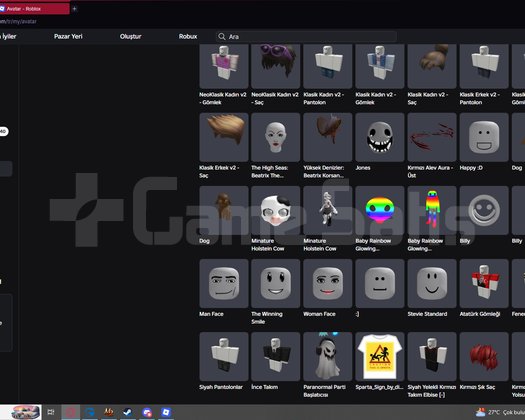
Task: Select the Siyah Yelekli Kırmızı Takım Elbise thumbnail
Action: click(432, 356)
